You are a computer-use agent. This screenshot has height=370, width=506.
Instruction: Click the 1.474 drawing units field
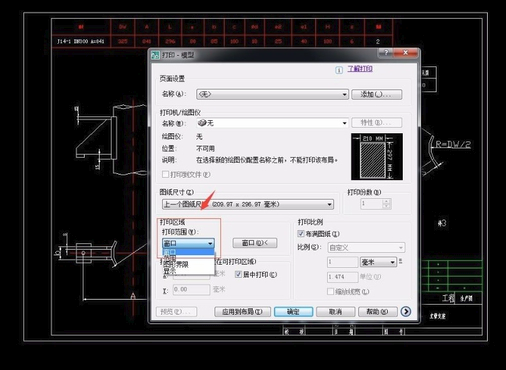click(343, 277)
